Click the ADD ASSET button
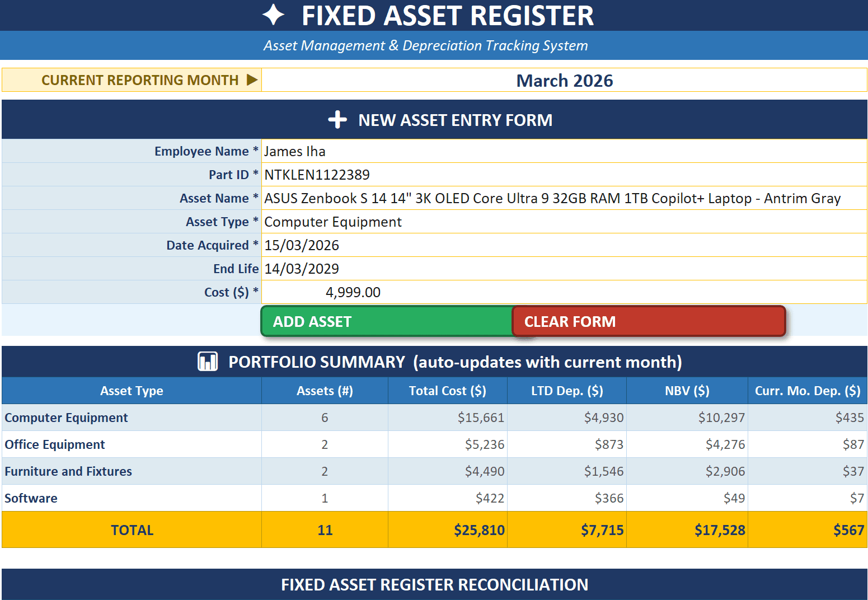Viewport: 868px width, 600px height. tap(387, 321)
